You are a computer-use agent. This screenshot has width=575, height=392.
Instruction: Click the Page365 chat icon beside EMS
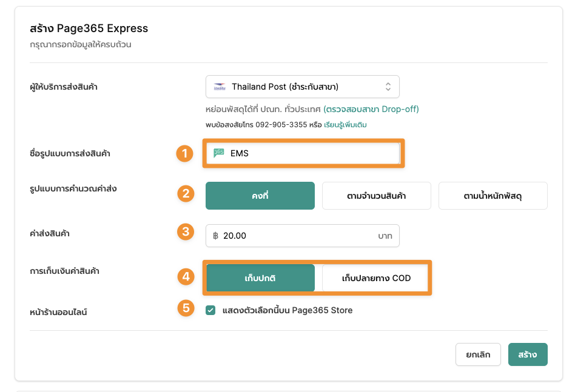(x=219, y=153)
